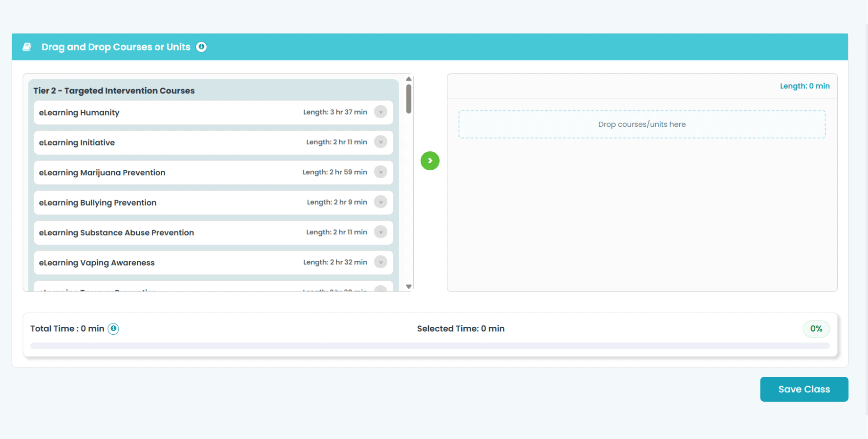Expand eLearning Vaping Awareness units
The height and width of the screenshot is (439, 868).
[x=381, y=262]
